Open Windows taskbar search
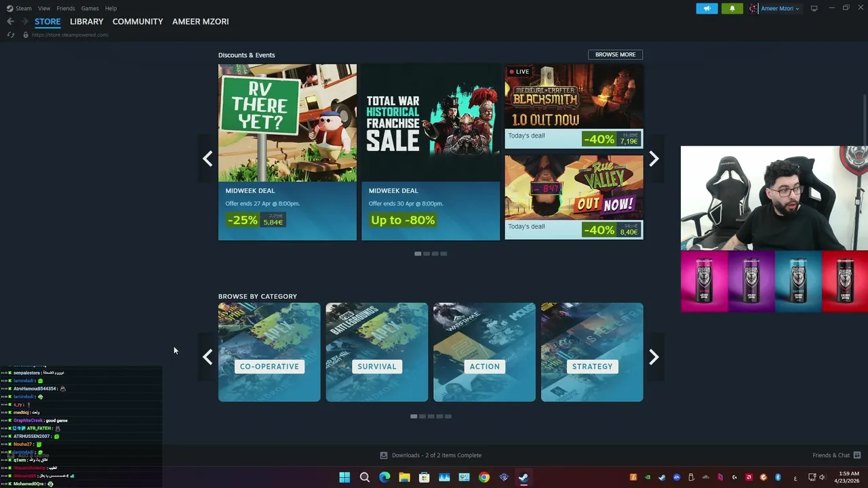This screenshot has height=488, width=868. click(x=364, y=477)
